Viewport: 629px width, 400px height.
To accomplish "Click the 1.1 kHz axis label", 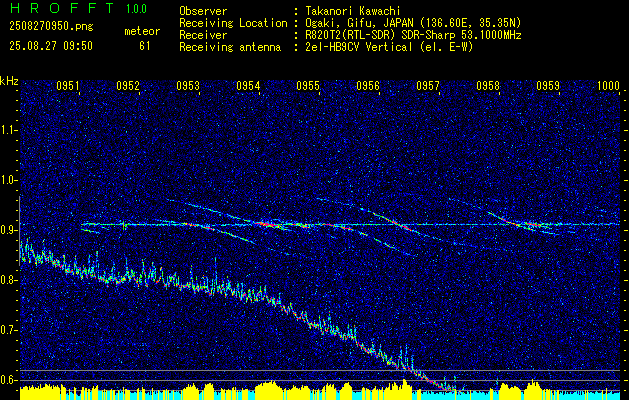I will click(9, 130).
